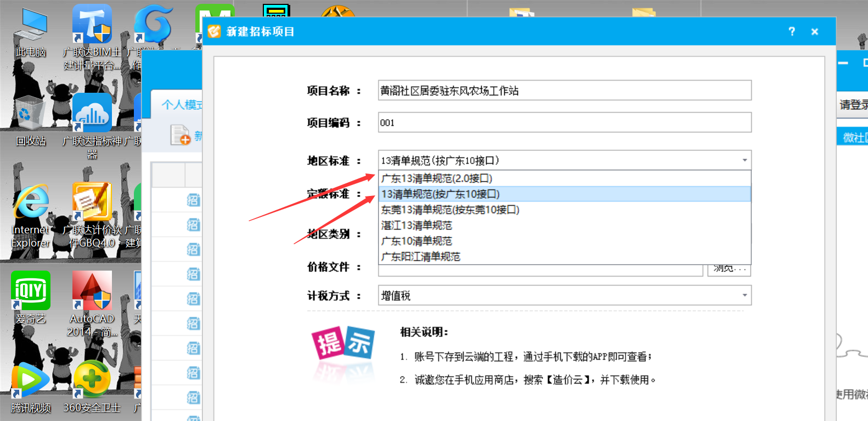Viewport: 868px width, 421px height.
Task: Click the 提示 tip graphic in the dialog
Action: [343, 344]
